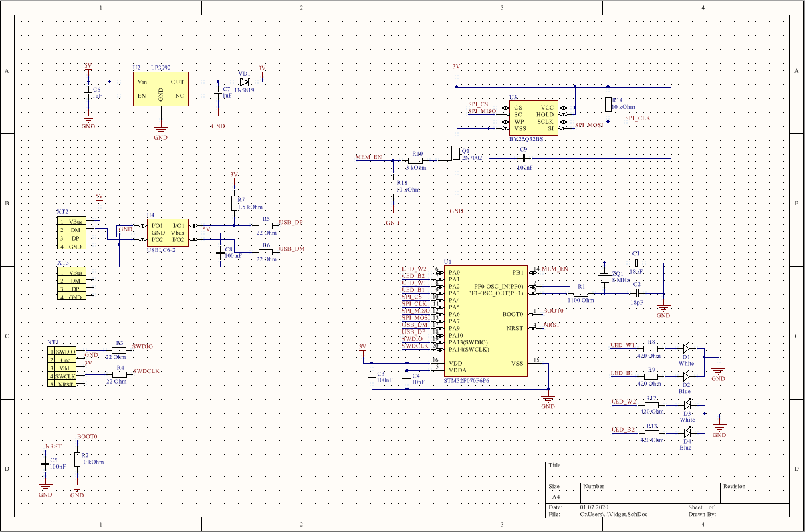The image size is (805, 532).
Task: Click the LED_W2 label at U1 PA0 pin
Action: point(414,269)
